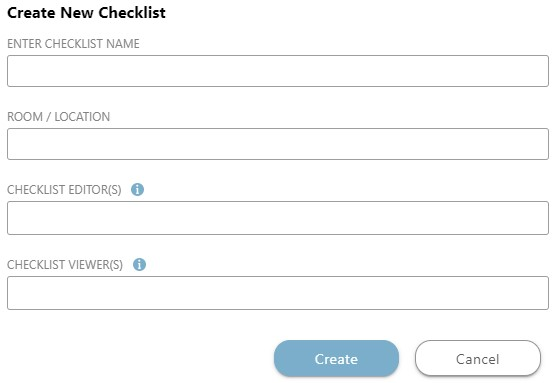Click the CHECKLIST EDITOR(S) label text
Screen dimensions: 556x383
point(64,190)
